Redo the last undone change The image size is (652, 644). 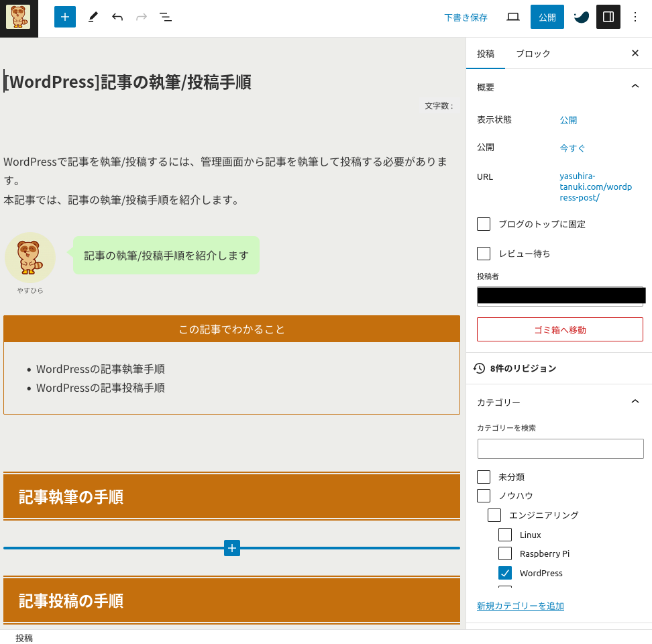(142, 17)
